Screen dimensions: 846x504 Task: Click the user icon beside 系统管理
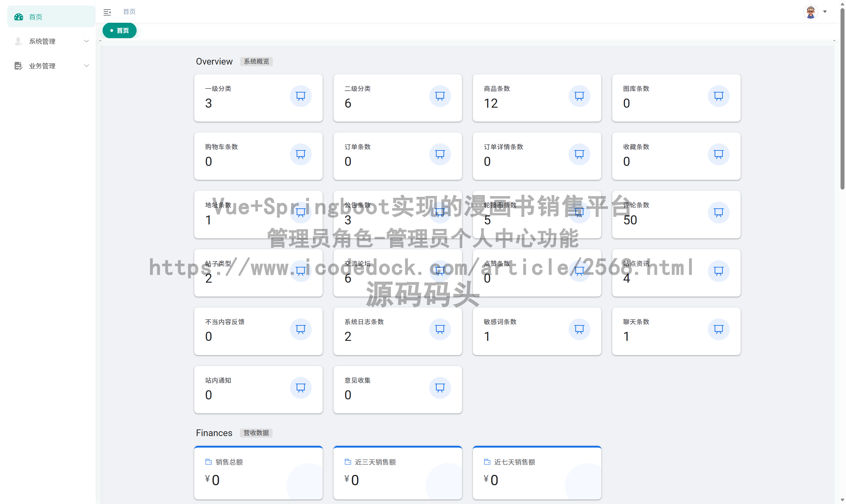point(18,41)
